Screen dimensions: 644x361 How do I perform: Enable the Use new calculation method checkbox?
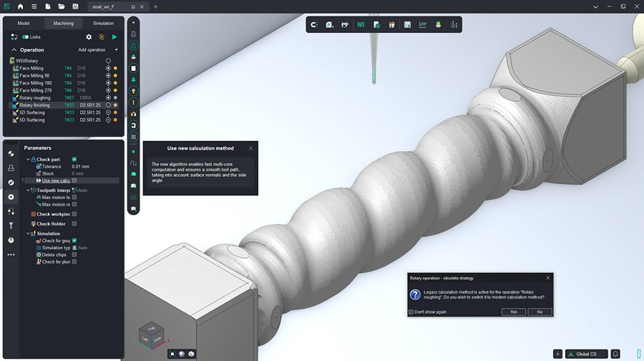point(74,180)
